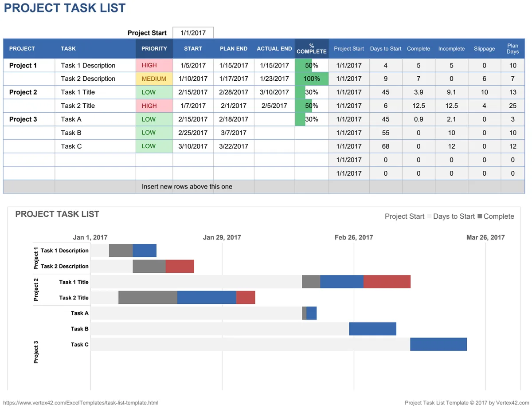This screenshot has height=409, width=532.
Task: Select the Task A cell in table
Action: pos(95,119)
